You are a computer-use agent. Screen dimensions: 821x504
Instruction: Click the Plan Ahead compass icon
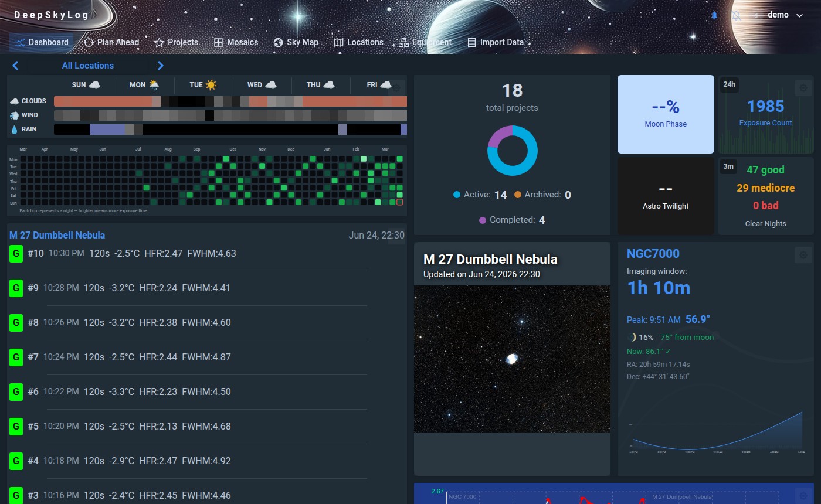[x=88, y=42]
